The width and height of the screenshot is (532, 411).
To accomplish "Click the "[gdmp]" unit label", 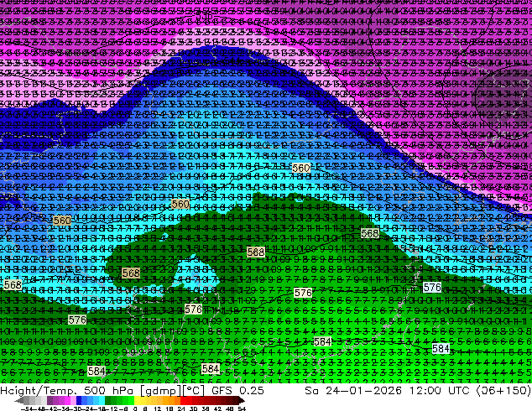I will pos(159,391).
